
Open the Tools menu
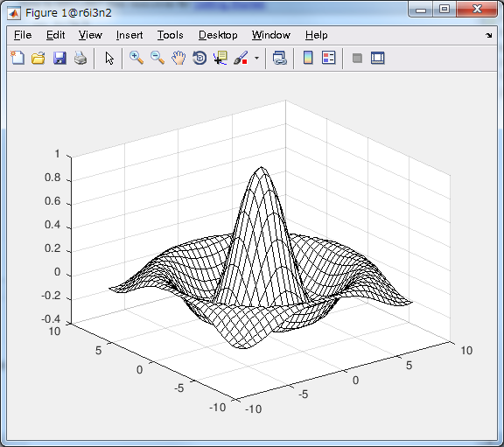pos(171,35)
